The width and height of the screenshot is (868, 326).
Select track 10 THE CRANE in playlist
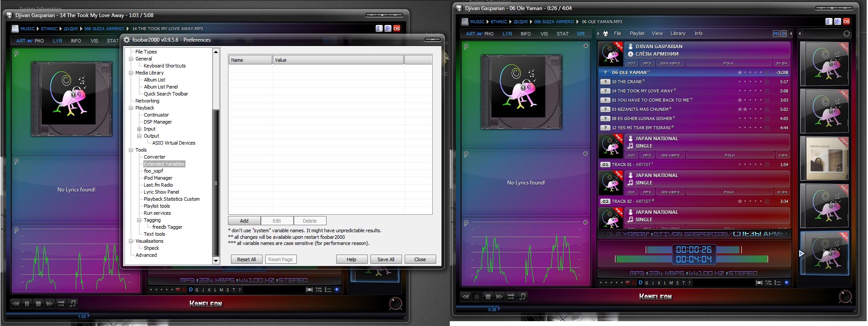click(x=694, y=81)
